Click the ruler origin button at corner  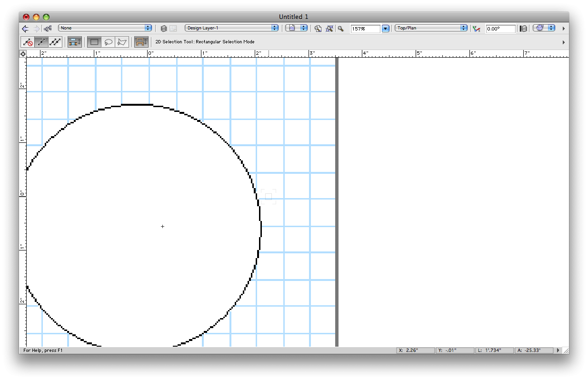23,54
